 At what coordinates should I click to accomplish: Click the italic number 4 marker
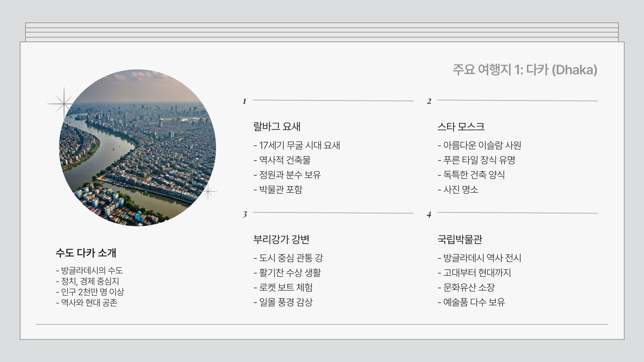point(429,215)
